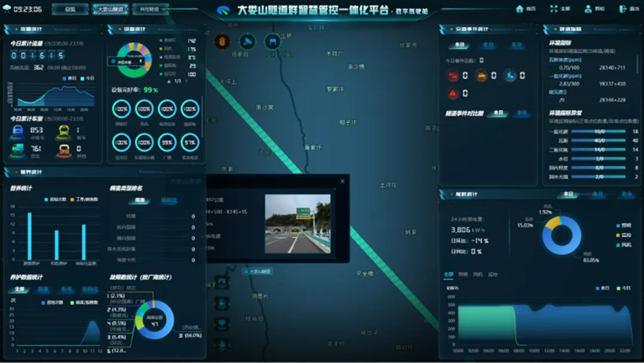The image size is (644, 363).
Task: Select the orange traffic light map layer icon
Action: (222, 41)
